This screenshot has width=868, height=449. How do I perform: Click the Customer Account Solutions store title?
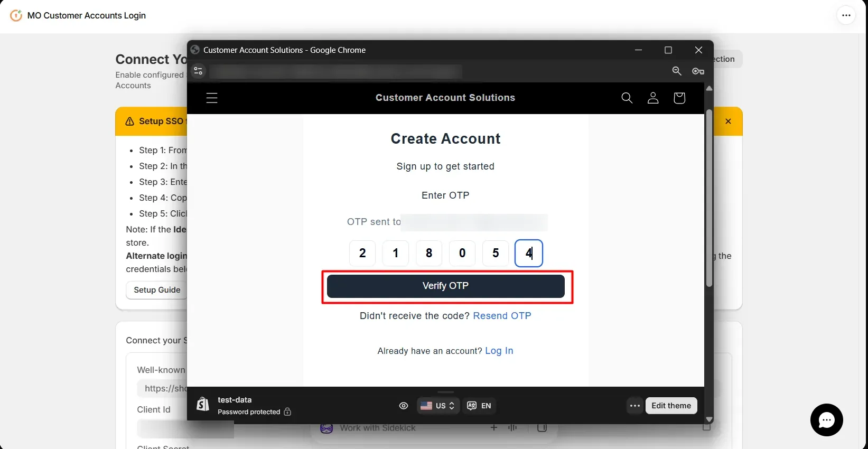[x=445, y=98]
